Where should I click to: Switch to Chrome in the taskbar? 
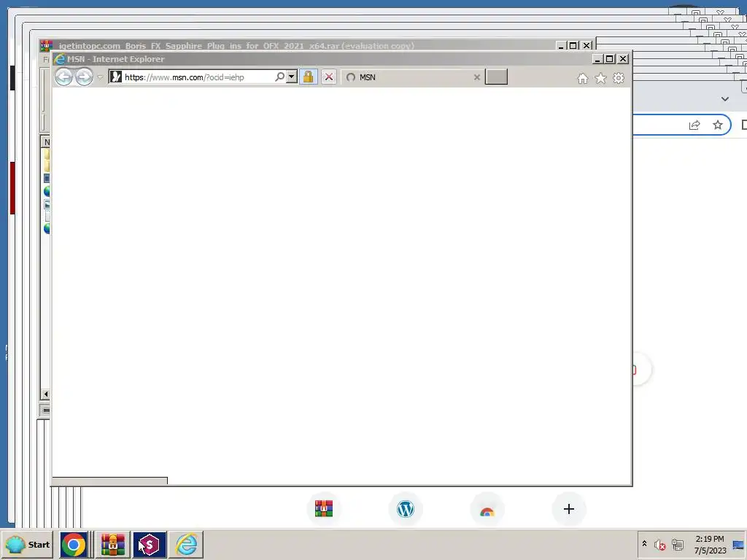coord(74,544)
